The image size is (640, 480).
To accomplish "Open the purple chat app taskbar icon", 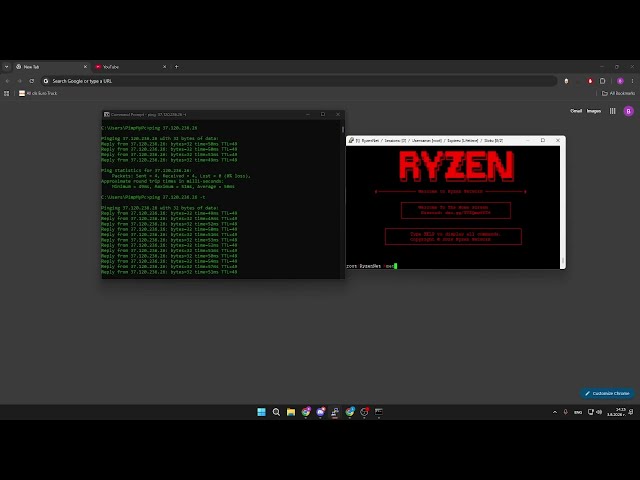I will point(320,412).
